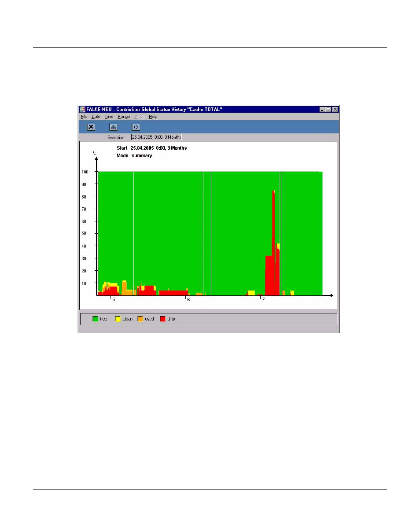420x530 pixels.
Task: Click the orange 'used' legend swatch
Action: coord(140,319)
